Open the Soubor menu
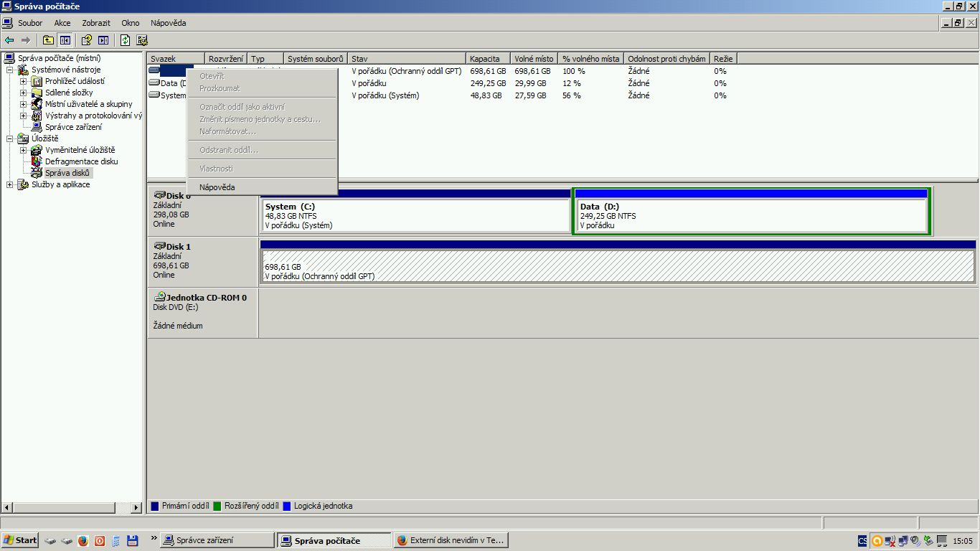This screenshot has width=980, height=551. (x=30, y=23)
